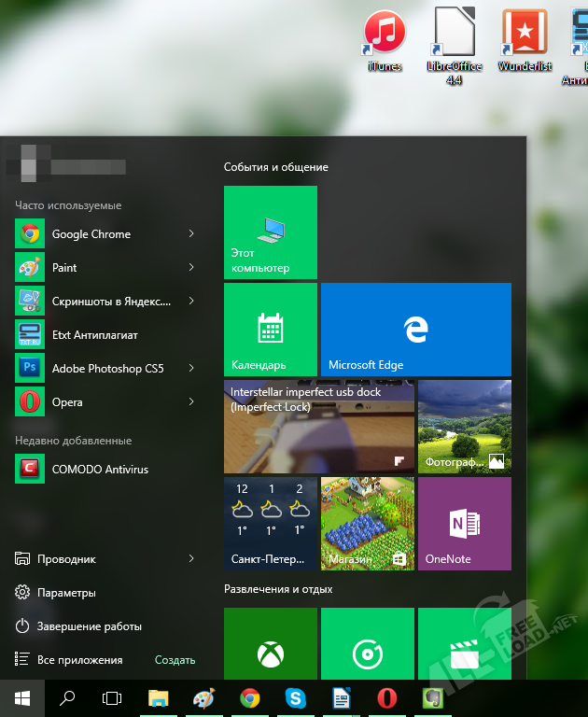
Task: Expand the Opera jump list arrow
Action: (191, 402)
